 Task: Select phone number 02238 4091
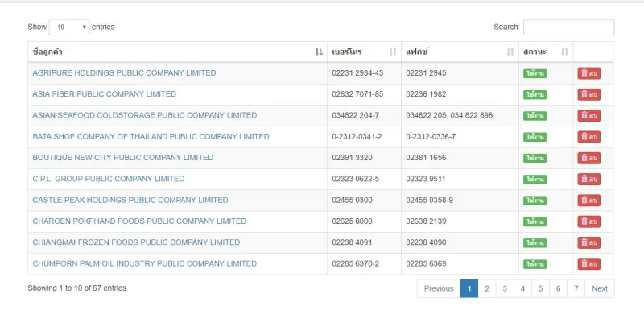coord(352,242)
